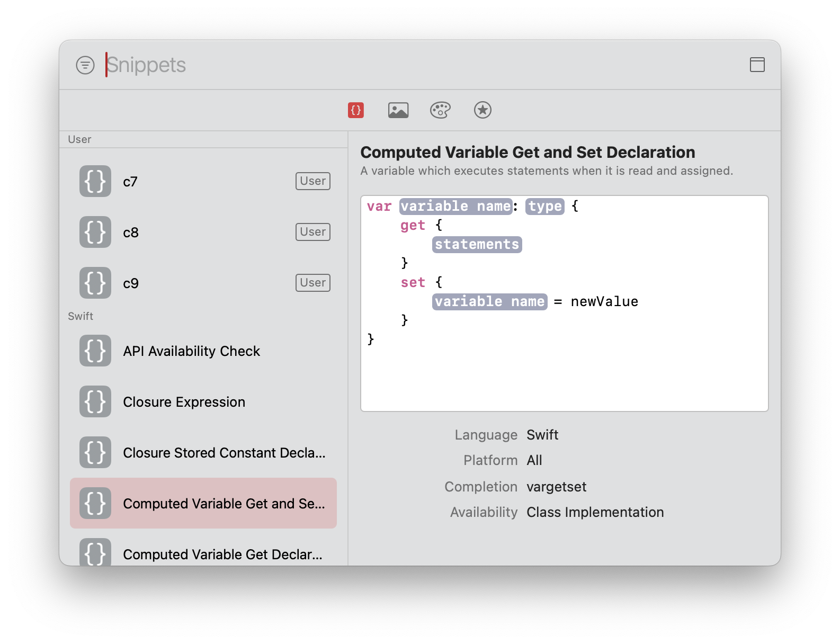
Task: Click braces icon of API Availability Check
Action: click(x=95, y=351)
